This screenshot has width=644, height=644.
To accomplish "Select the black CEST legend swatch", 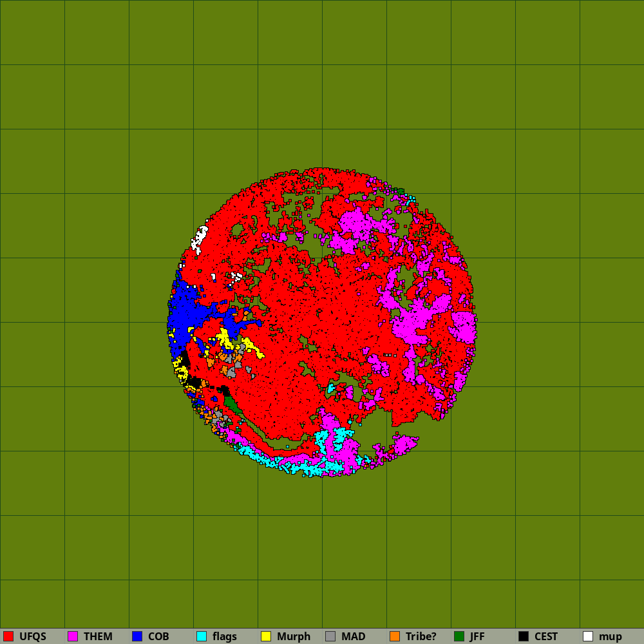I will [x=524, y=636].
